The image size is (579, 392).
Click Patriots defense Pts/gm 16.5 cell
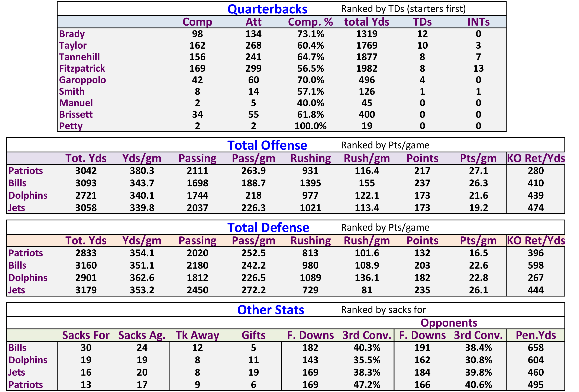click(478, 253)
